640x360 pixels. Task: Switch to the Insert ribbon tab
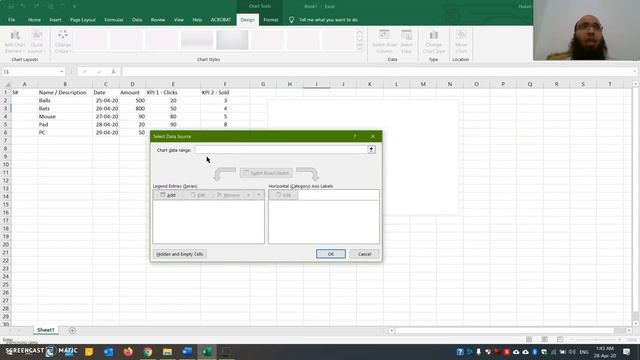(x=56, y=20)
